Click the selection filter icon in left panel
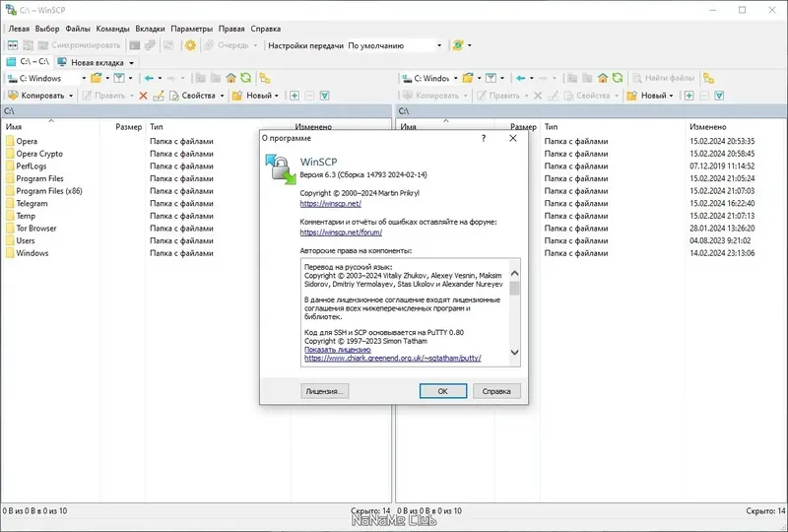 (325, 96)
